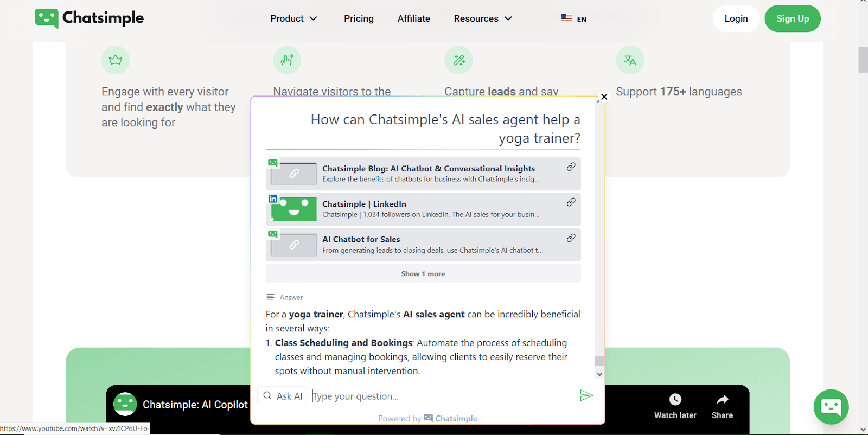The height and width of the screenshot is (435, 868).
Task: Open the Affiliate menu item
Action: pyautogui.click(x=413, y=18)
